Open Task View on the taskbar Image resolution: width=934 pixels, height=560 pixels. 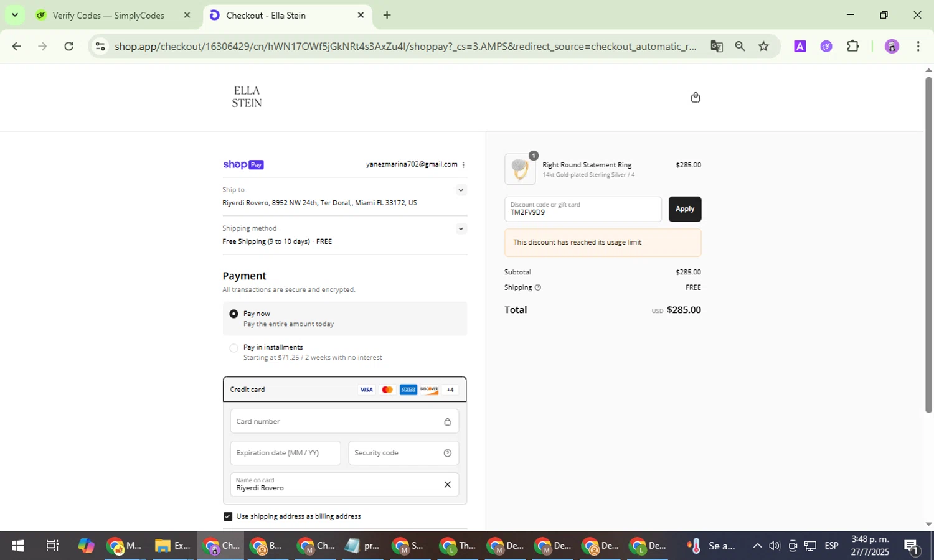pos(52,546)
